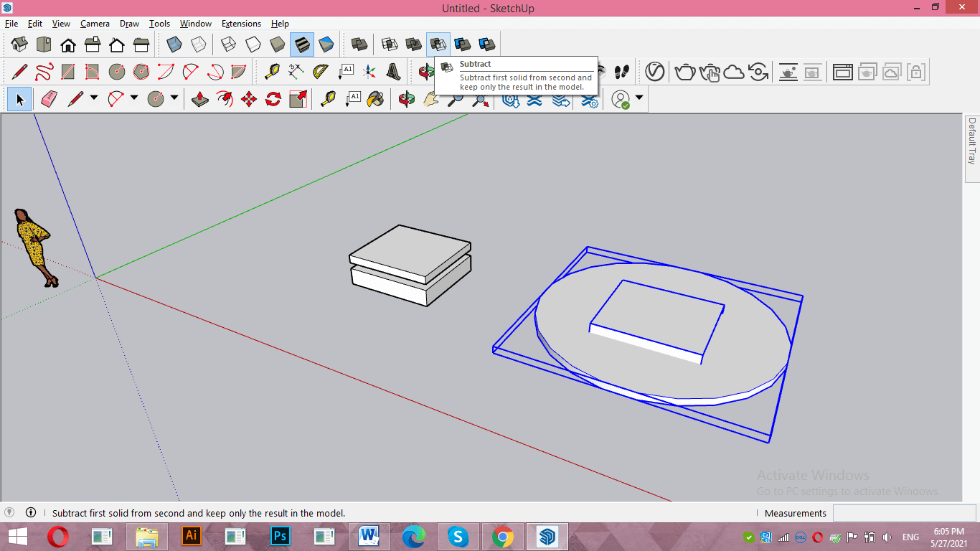Click the V-Ray render teapot icon
The image size is (980, 551).
(x=685, y=72)
